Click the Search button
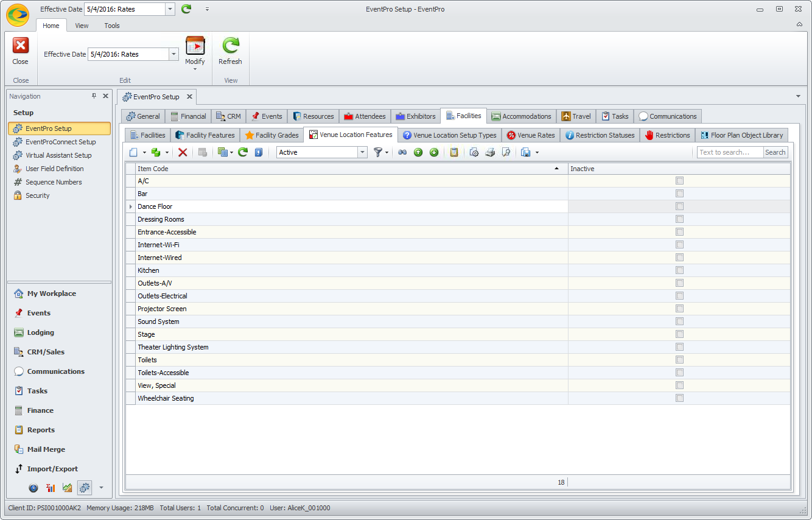 point(775,152)
